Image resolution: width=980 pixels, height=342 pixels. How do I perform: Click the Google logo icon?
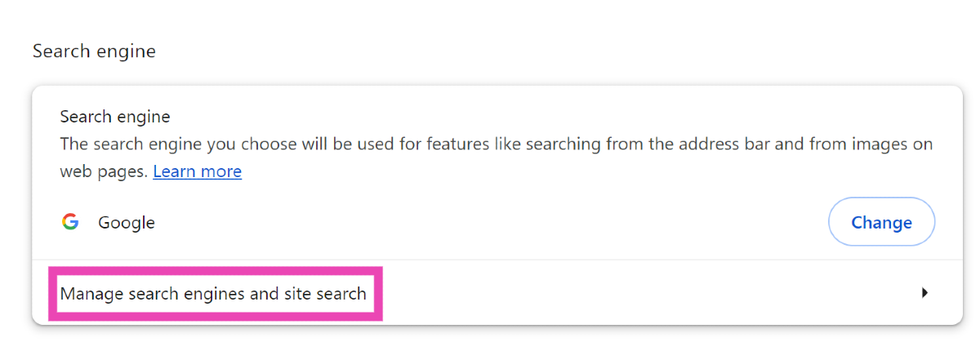70,222
